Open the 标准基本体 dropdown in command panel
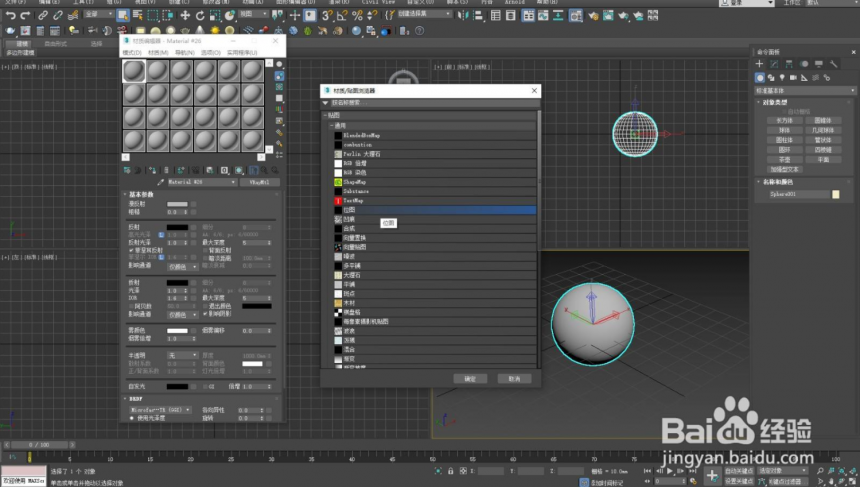860x487 pixels. click(805, 90)
